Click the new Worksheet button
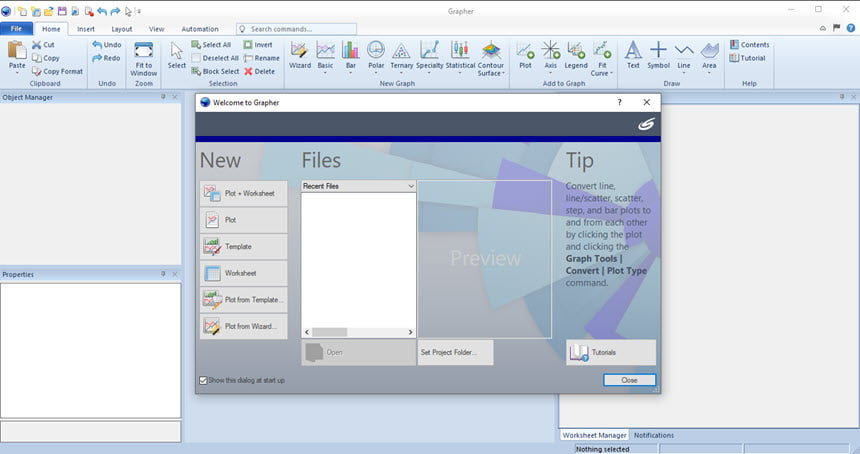The width and height of the screenshot is (860, 454). [244, 273]
